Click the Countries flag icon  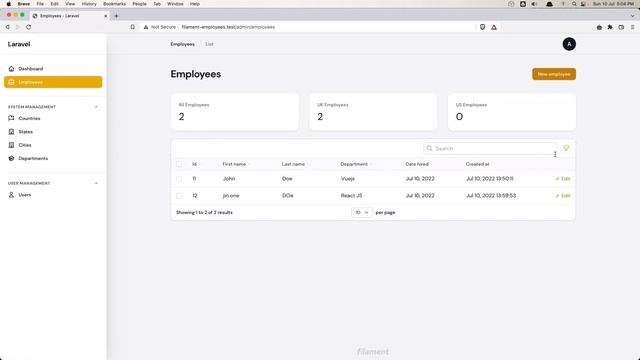11,118
